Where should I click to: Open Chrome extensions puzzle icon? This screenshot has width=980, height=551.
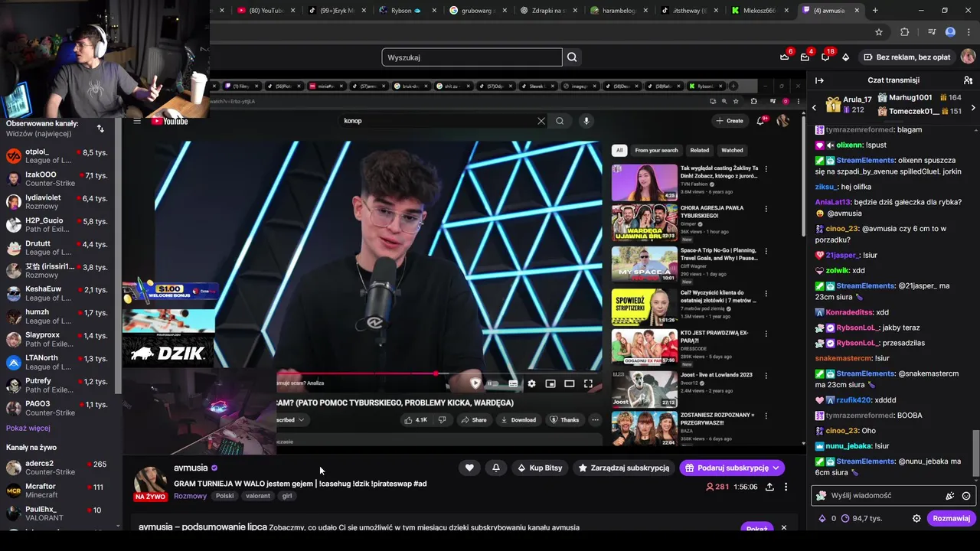click(x=905, y=32)
